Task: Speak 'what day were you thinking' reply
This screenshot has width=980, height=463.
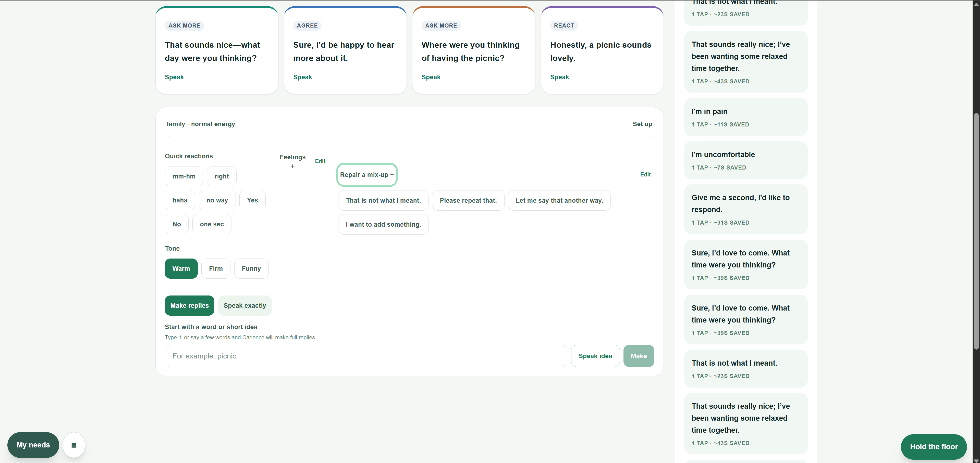Action: point(174,77)
